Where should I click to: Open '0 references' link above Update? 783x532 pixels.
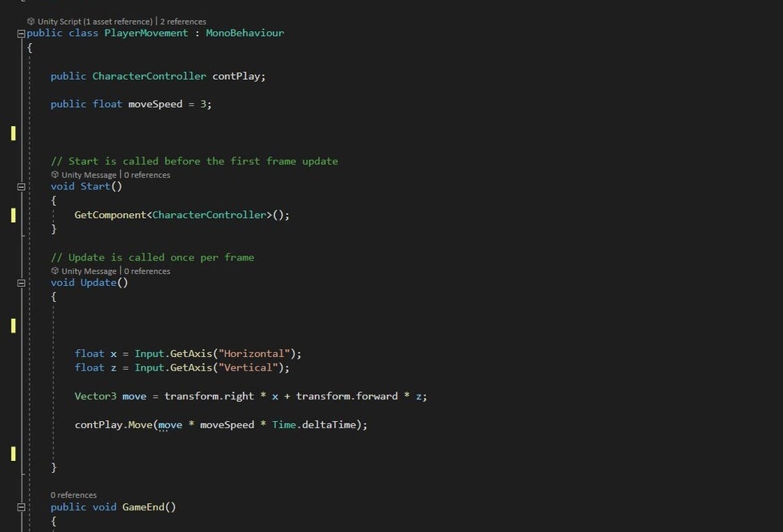click(x=147, y=271)
